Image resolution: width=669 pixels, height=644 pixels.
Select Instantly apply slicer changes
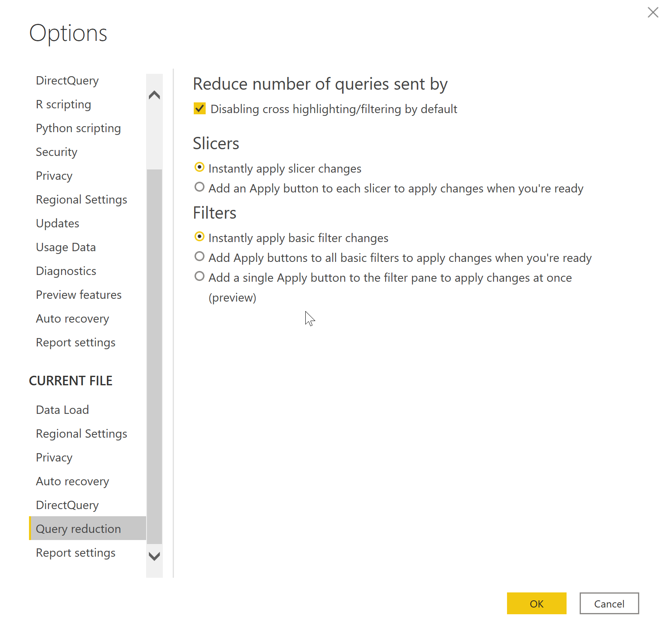click(200, 167)
